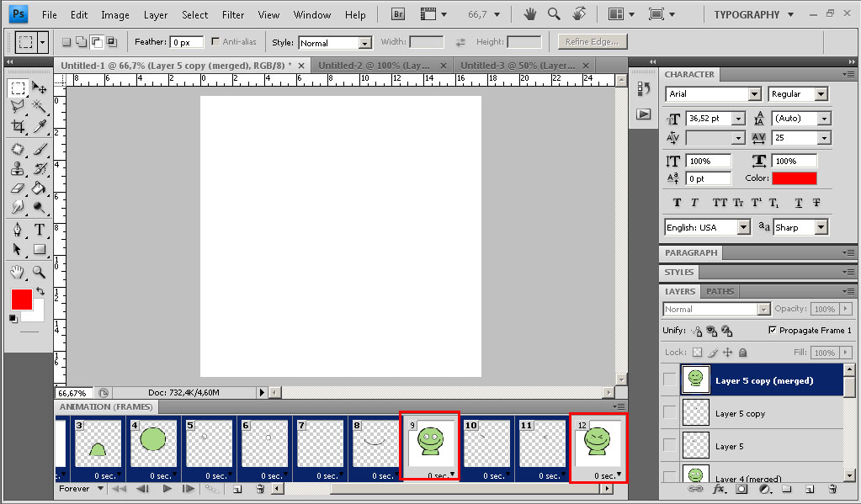Screen dimensions: 861x504
Task: Select the first animation frame
Action: (120, 488)
